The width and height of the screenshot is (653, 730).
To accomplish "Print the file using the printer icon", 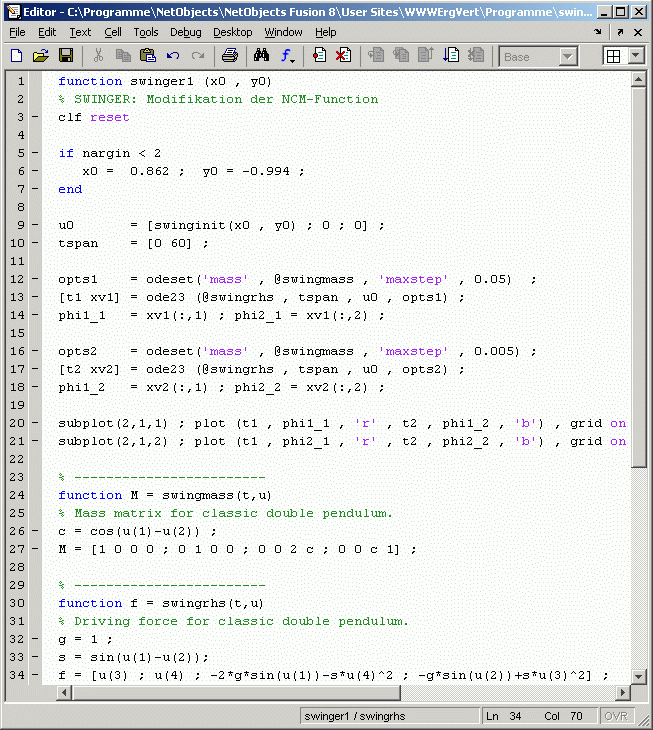I will pyautogui.click(x=229, y=56).
